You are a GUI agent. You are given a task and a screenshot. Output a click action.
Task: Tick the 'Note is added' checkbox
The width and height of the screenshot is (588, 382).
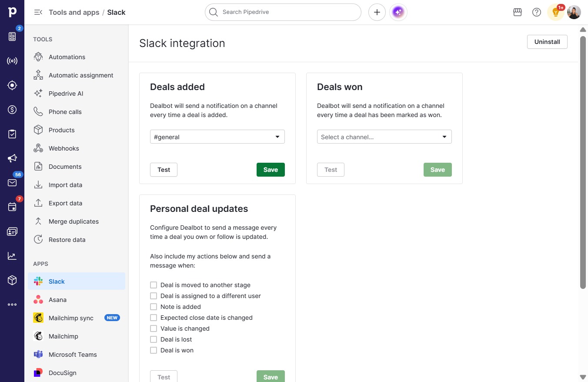coord(154,307)
